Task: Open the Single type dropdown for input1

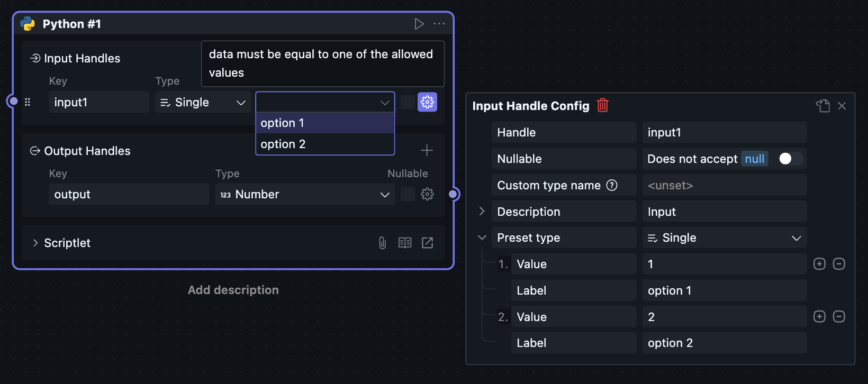Action: pos(204,102)
